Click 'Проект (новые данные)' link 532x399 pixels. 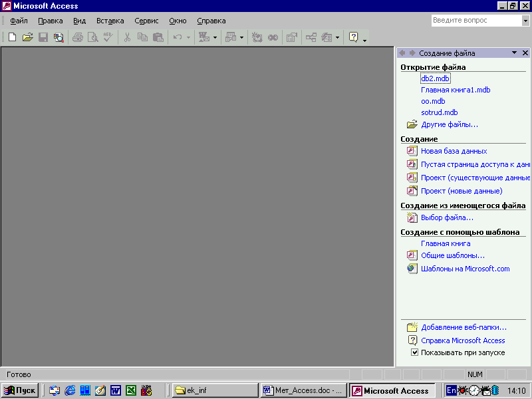[462, 191]
